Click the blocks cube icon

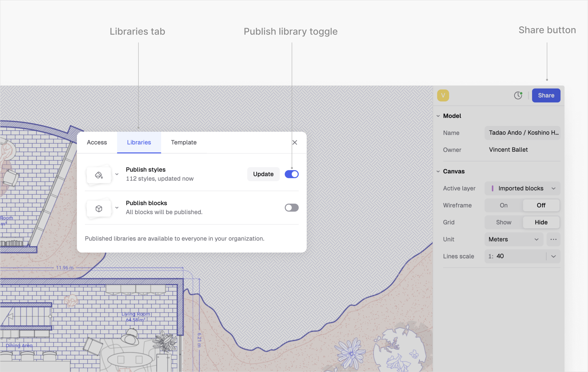tap(99, 208)
